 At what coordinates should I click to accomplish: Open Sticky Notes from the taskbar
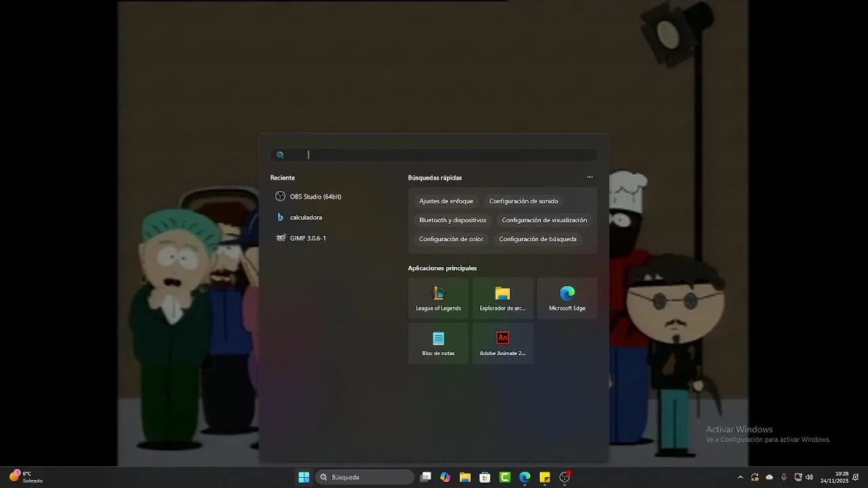545,477
